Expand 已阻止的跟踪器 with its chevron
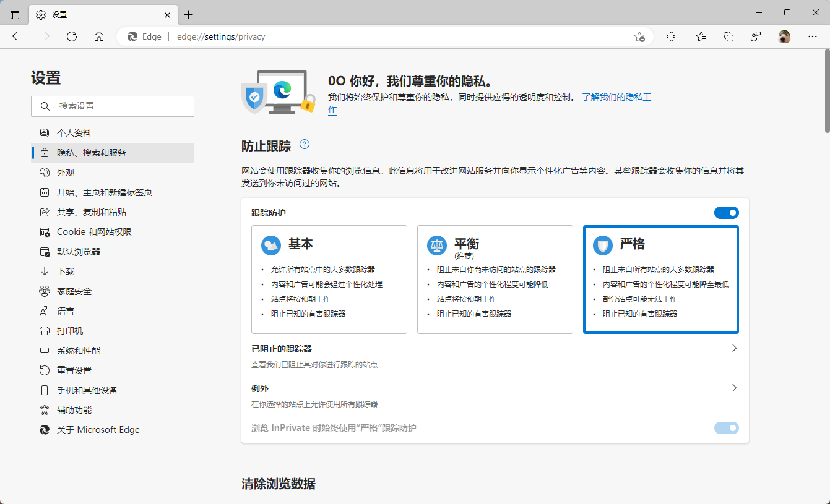Screen dimensions: 830x504 pyautogui.click(x=734, y=348)
